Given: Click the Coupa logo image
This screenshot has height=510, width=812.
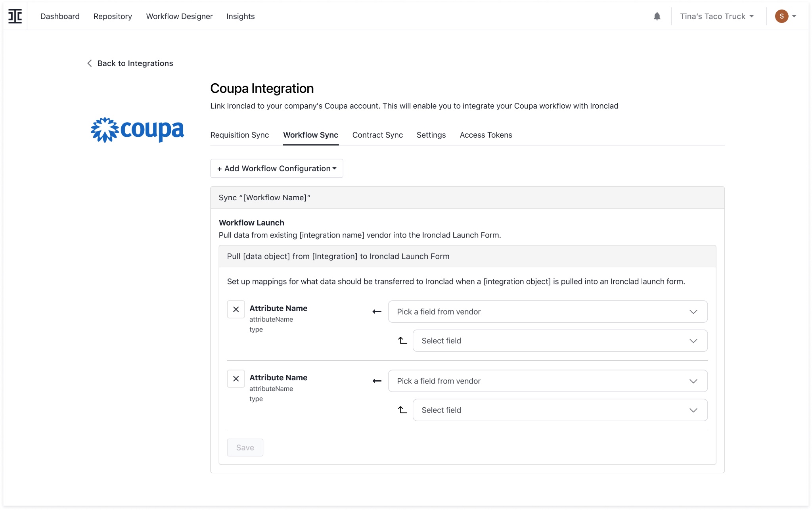Looking at the screenshot, I should click(137, 130).
